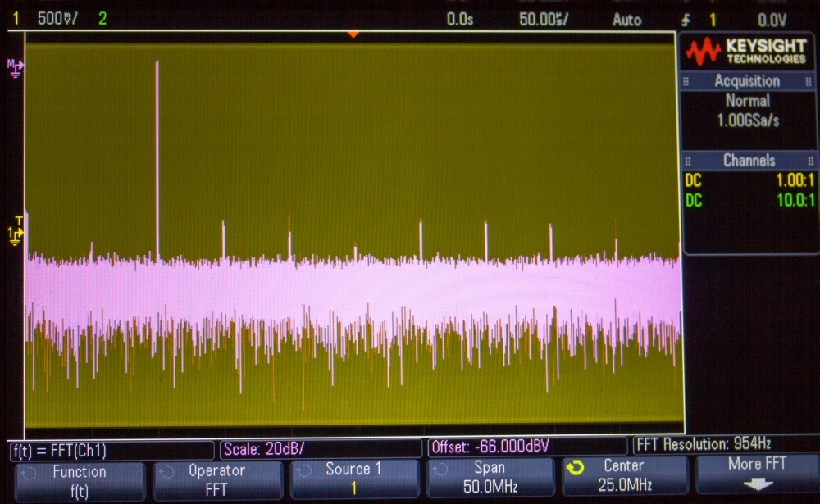Viewport: 820px width, 504px height.
Task: Click the 0.0V trigger level readout
Action: [772, 20]
